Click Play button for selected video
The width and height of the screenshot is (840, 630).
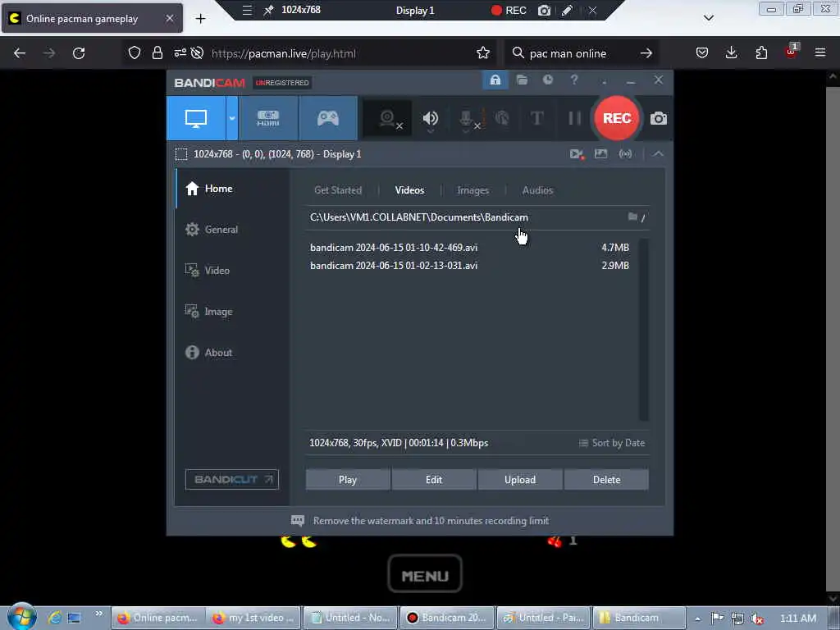[348, 479]
